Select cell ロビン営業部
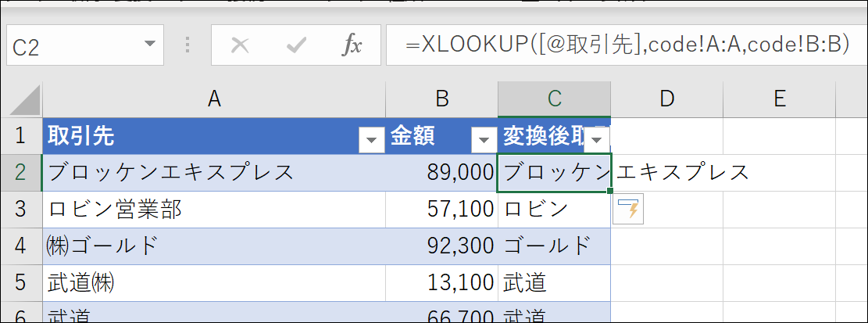This screenshot has width=868, height=323. [214, 210]
